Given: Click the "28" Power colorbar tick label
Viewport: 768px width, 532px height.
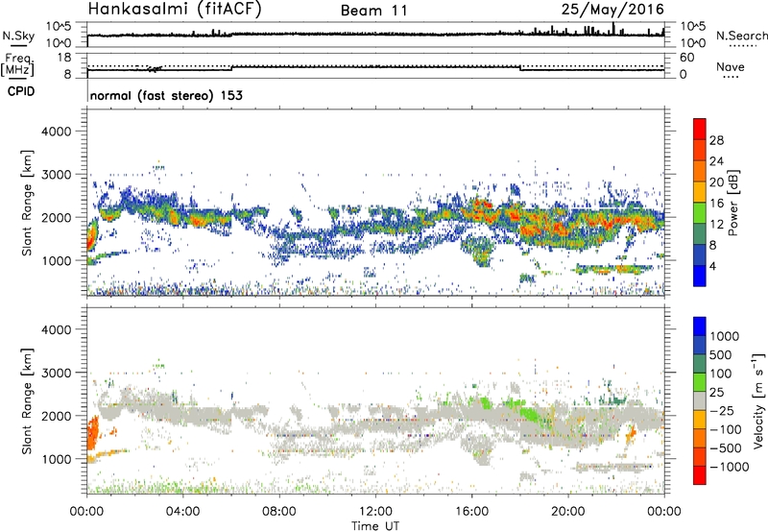Looking at the screenshot, I should pyautogui.click(x=716, y=140).
